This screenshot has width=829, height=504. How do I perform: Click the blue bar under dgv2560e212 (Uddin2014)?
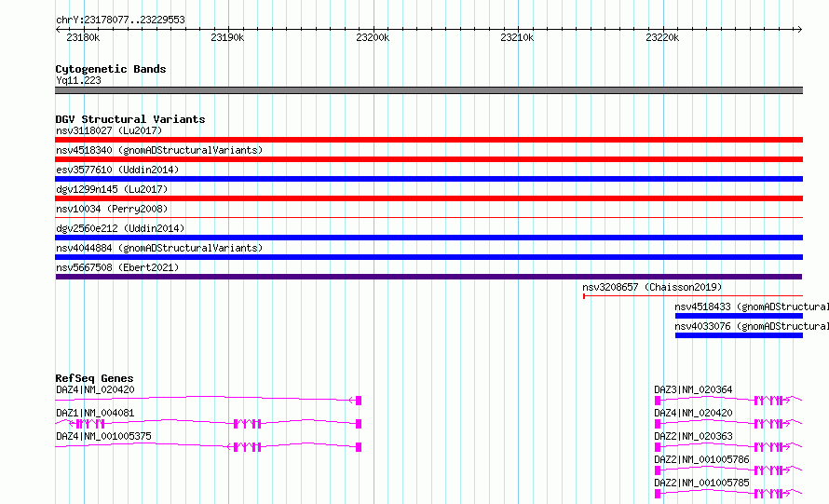pos(428,238)
